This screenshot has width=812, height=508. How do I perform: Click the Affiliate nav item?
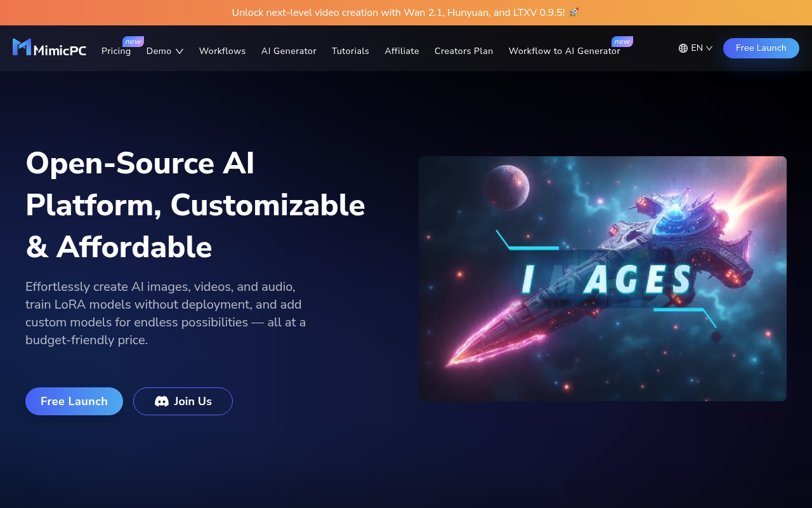coord(402,51)
